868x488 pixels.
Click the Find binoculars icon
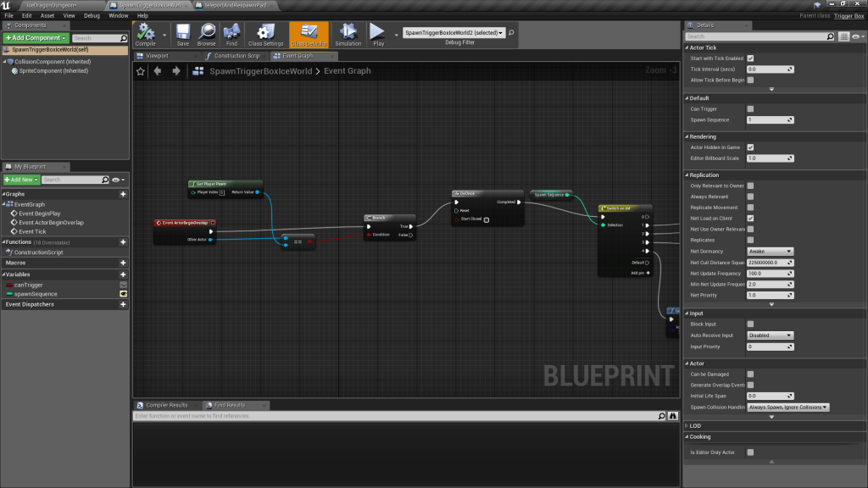(232, 34)
